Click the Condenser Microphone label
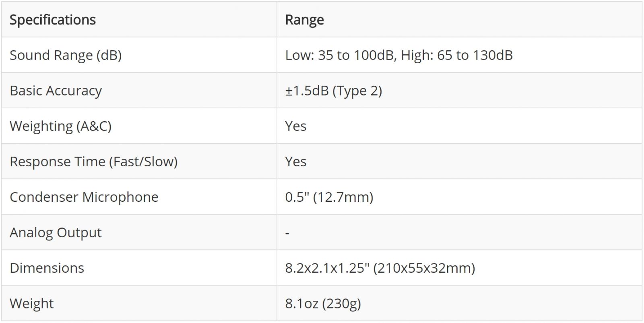 [x=84, y=197]
